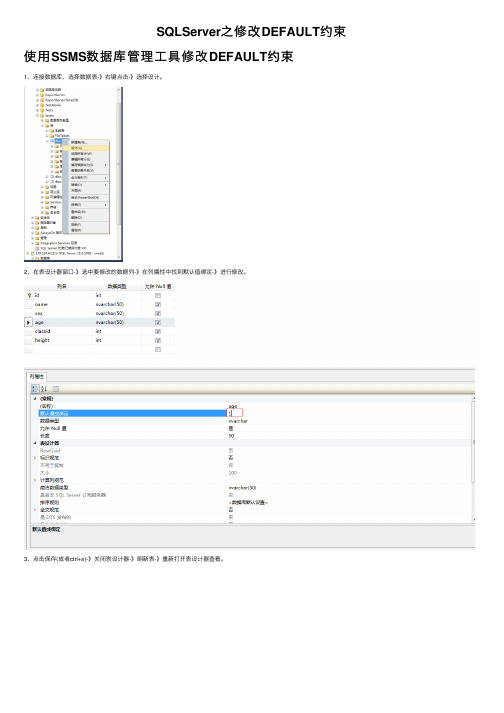The width and height of the screenshot is (504, 713).
Task: Click the Integration Services catalog folder icon
Action: point(37,243)
